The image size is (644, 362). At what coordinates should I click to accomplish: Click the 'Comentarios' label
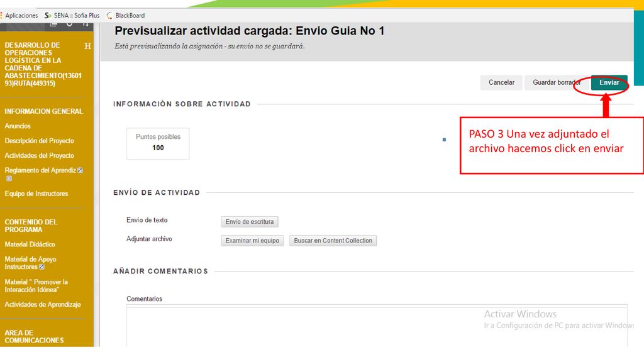[144, 299]
